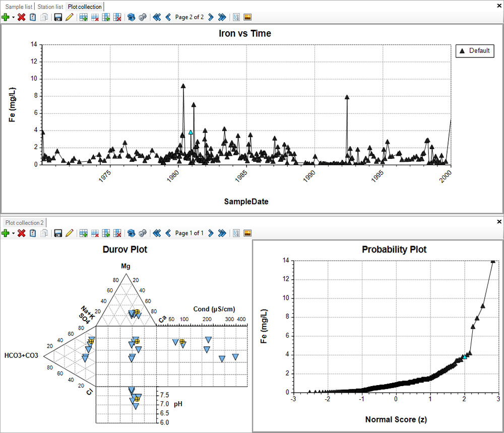Switch to the Sample list tab

coord(17,7)
